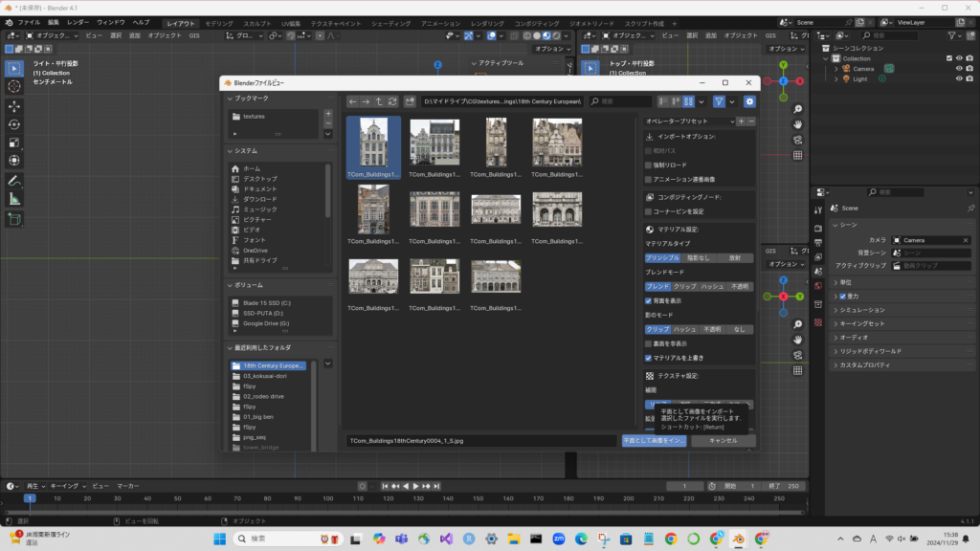
Task: Click the キャンセル button
Action: click(x=723, y=441)
